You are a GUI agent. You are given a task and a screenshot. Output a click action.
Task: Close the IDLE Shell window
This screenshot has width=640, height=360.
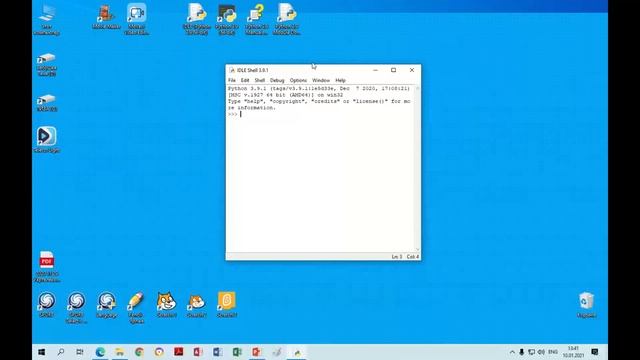pyautogui.click(x=412, y=70)
